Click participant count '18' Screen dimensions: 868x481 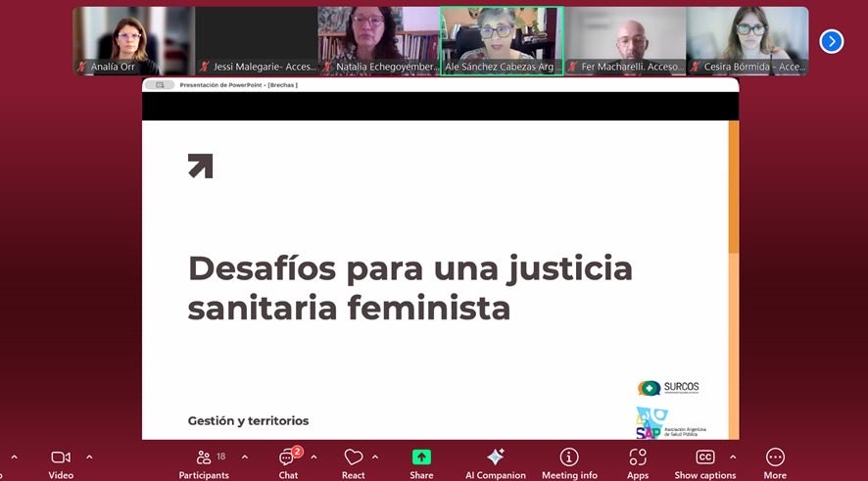[x=220, y=457]
